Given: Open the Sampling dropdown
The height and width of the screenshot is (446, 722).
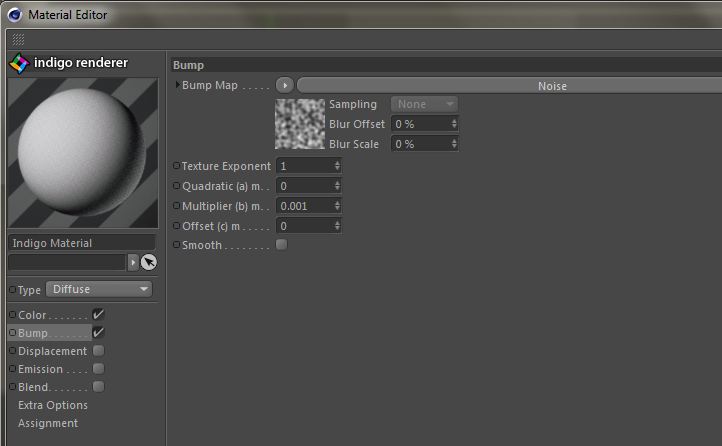Looking at the screenshot, I should click(x=424, y=104).
